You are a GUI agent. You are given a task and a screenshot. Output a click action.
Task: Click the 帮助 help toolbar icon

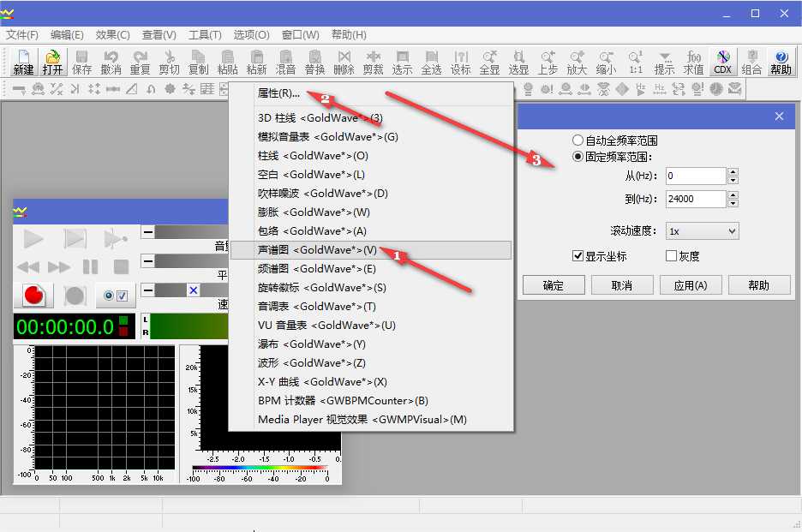click(781, 62)
